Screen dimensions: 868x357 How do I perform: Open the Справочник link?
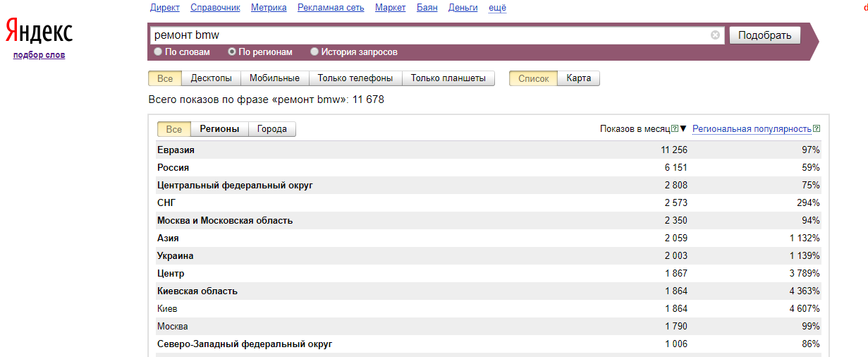coord(215,8)
